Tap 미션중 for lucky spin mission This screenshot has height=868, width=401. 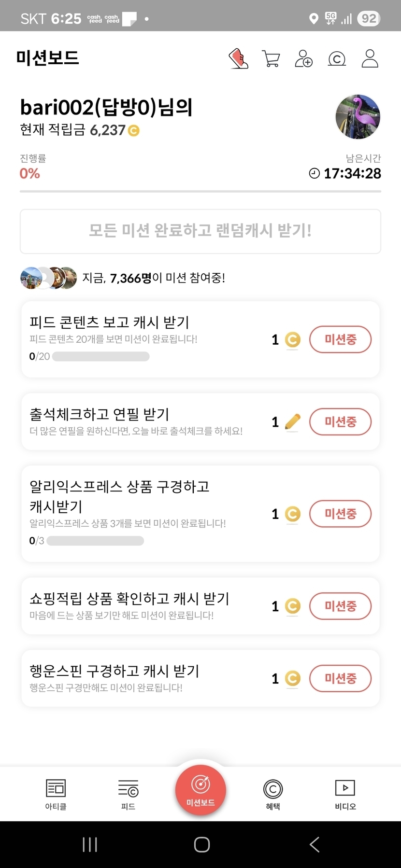tap(340, 678)
